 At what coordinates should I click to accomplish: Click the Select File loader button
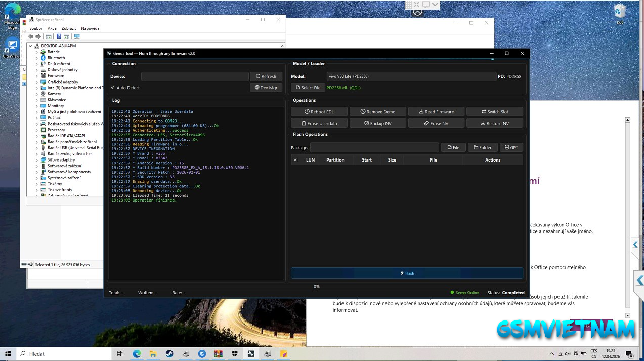click(308, 88)
